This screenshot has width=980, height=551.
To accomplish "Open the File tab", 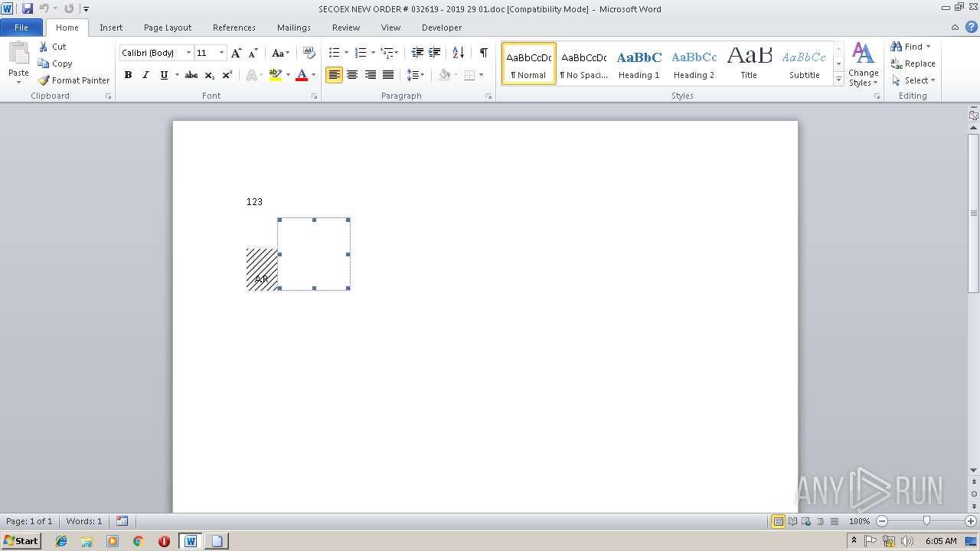I will click(x=21, y=28).
